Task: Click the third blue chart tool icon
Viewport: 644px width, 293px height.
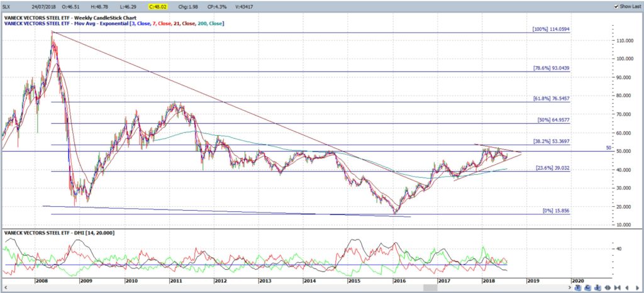Action: 597,288
